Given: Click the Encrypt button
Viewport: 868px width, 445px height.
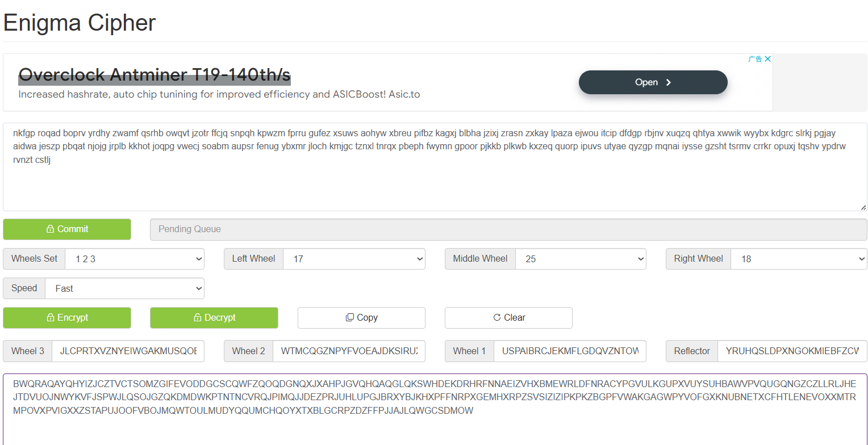Looking at the screenshot, I should 67,318.
